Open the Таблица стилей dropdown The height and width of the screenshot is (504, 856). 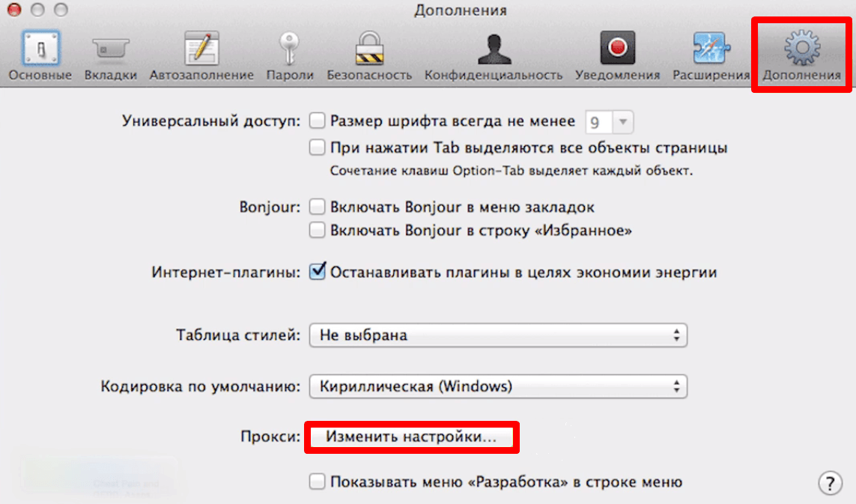(x=498, y=335)
